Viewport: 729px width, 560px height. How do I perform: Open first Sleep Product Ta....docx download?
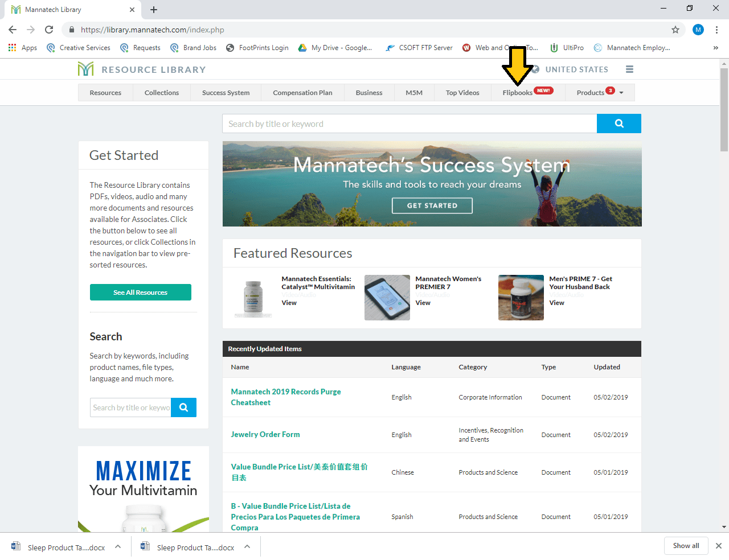point(59,547)
